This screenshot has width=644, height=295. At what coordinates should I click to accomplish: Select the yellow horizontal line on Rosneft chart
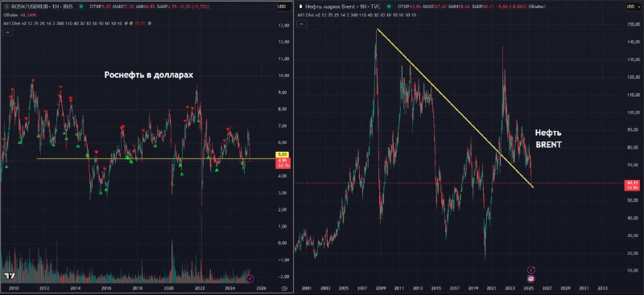point(156,159)
